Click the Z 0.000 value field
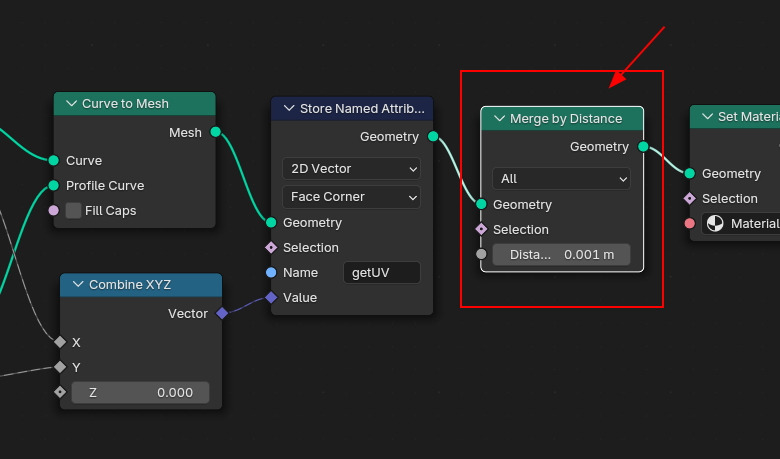The width and height of the screenshot is (780, 459). pos(140,392)
